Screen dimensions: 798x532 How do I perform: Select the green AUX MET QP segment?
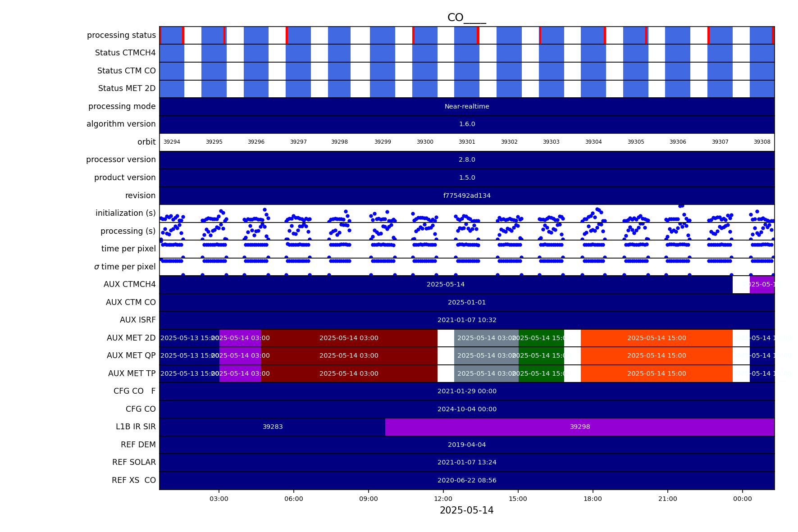[x=541, y=356]
